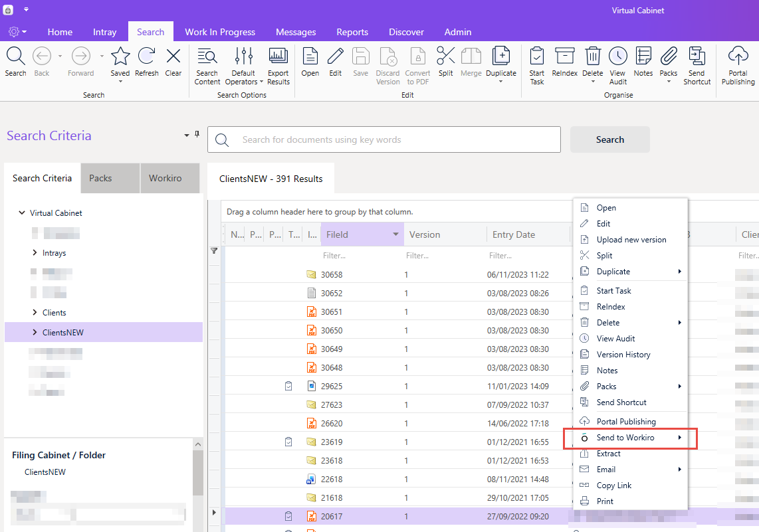
Task: Toggle the grid filter row funnel icon
Action: [214, 251]
